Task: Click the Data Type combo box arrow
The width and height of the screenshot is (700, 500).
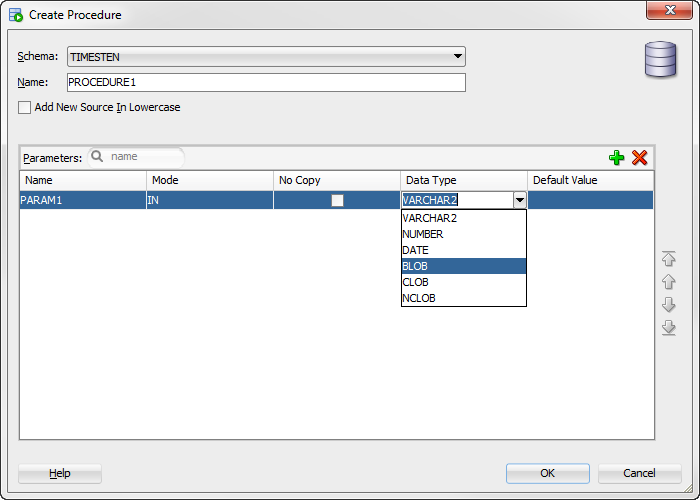Action: [x=520, y=200]
